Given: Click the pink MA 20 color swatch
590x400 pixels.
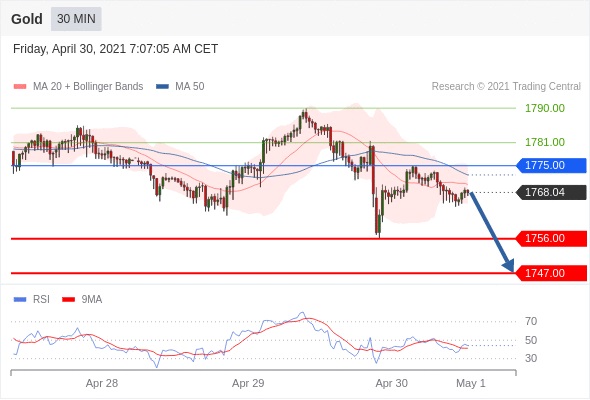Looking at the screenshot, I should 20,87.
